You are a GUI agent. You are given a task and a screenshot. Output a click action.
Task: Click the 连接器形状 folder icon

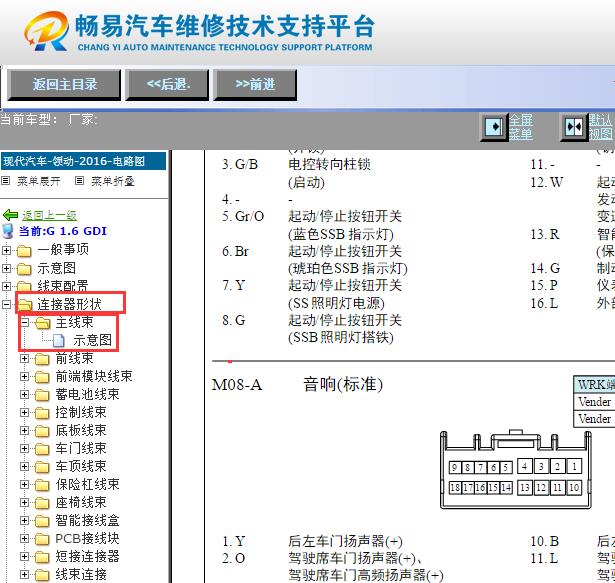pos(25,304)
